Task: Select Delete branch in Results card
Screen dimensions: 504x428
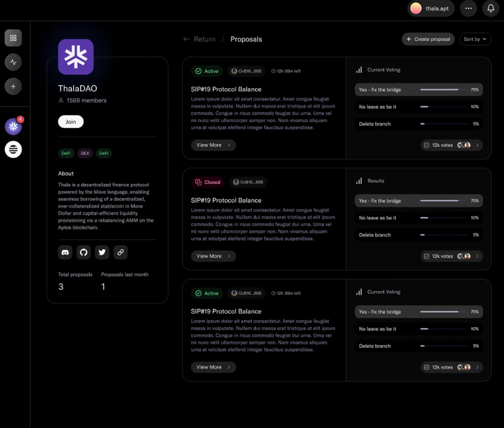Action: [419, 235]
